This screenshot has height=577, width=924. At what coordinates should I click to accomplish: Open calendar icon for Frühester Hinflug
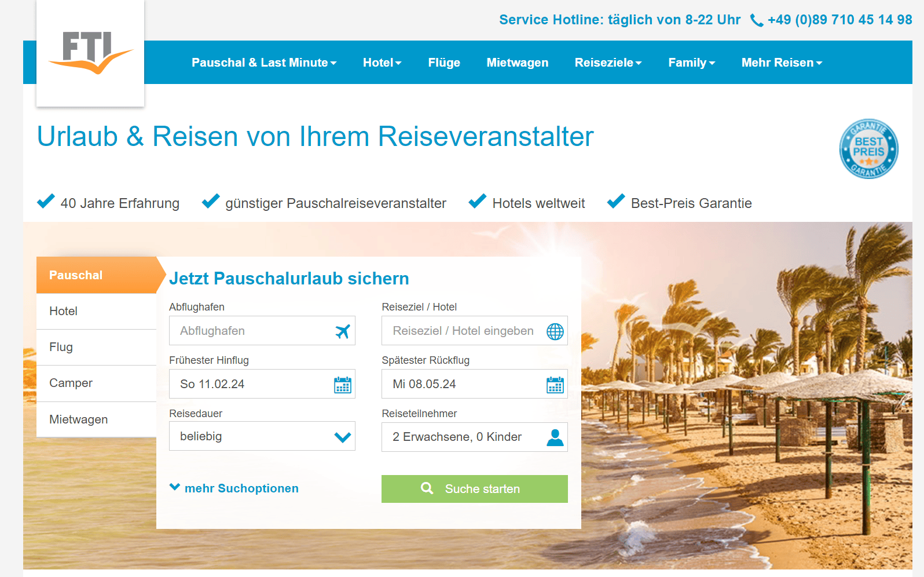[x=343, y=385]
